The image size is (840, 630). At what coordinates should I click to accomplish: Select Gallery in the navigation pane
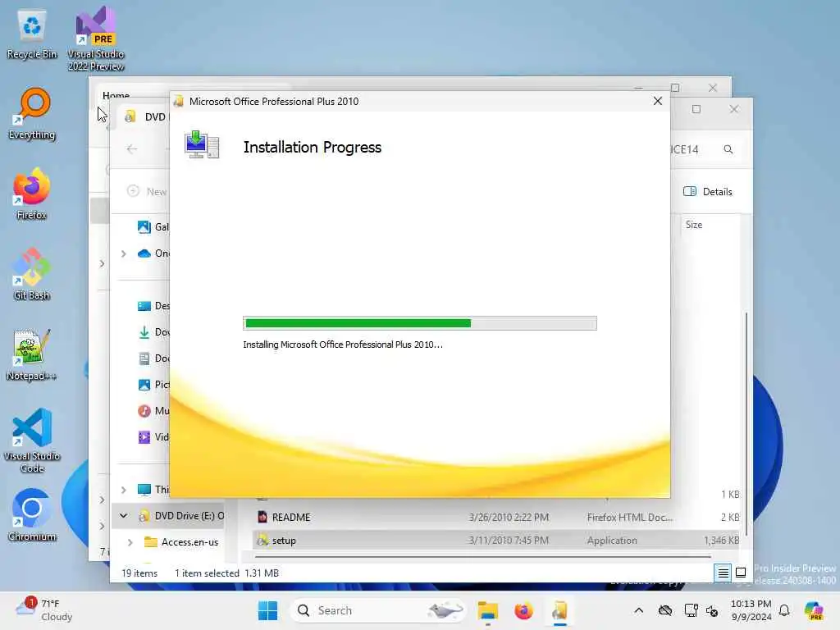pos(153,227)
